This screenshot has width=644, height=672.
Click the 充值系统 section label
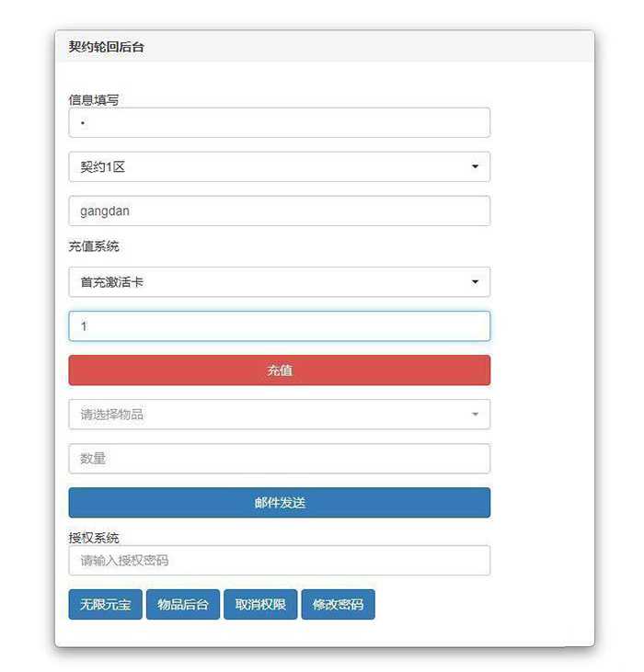pyautogui.click(x=93, y=246)
